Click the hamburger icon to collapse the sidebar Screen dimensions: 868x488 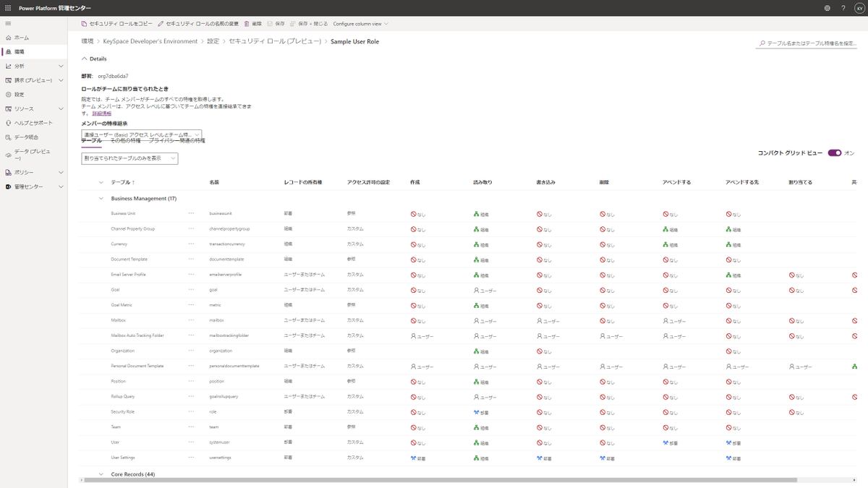pos(9,22)
